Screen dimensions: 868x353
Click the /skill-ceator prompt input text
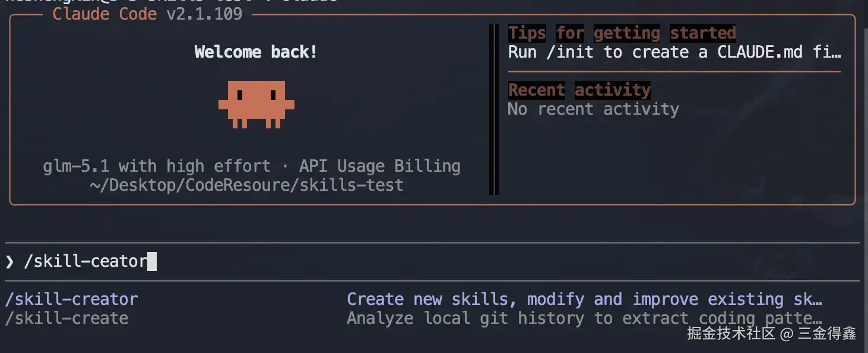tap(85, 261)
